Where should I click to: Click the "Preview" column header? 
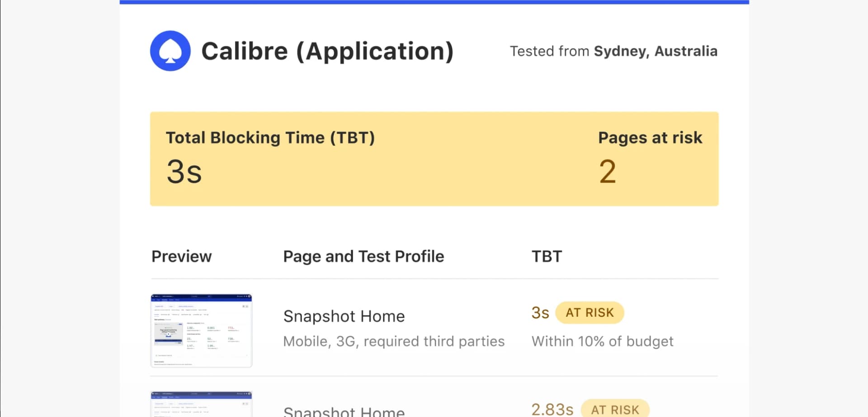tap(181, 256)
